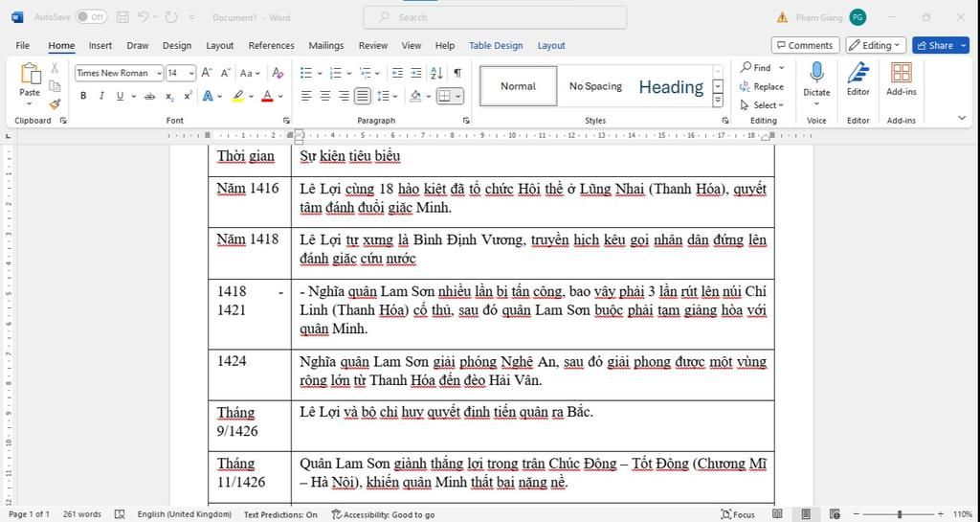
Task: Click the 110% zoom level
Action: pyautogui.click(x=963, y=514)
